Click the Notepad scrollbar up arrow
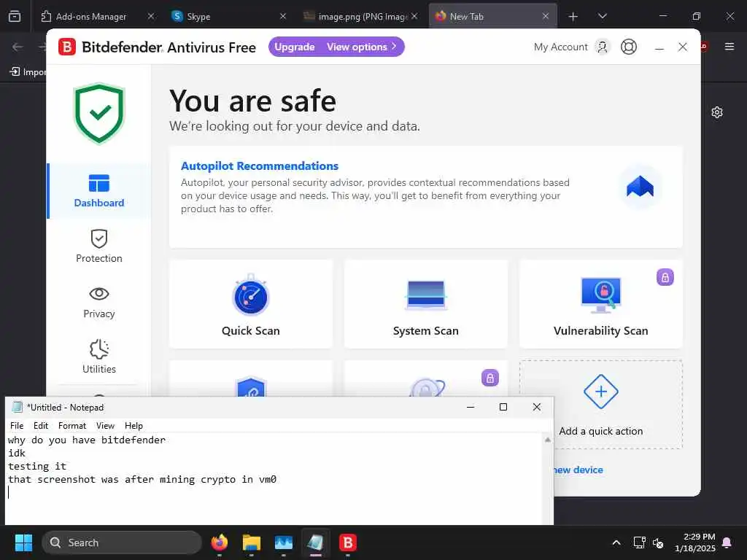Viewport: 747px width, 560px height. pos(548,440)
